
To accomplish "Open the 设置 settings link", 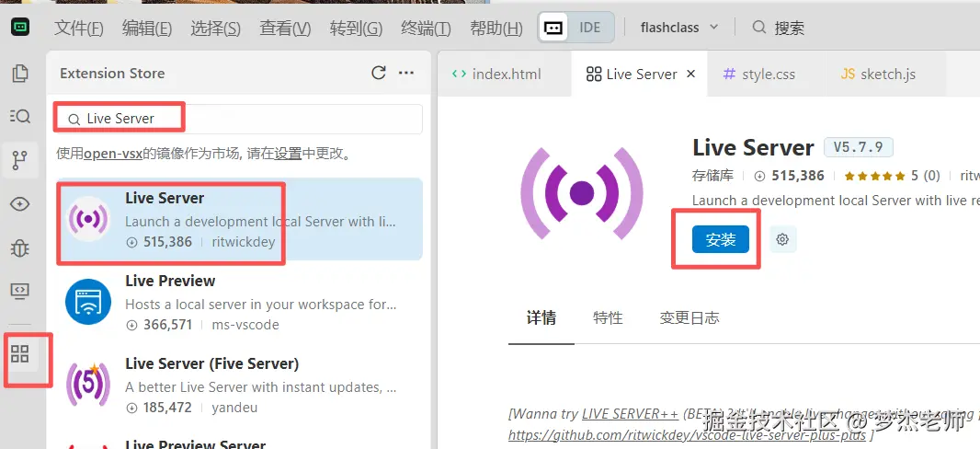I will click(x=288, y=154).
